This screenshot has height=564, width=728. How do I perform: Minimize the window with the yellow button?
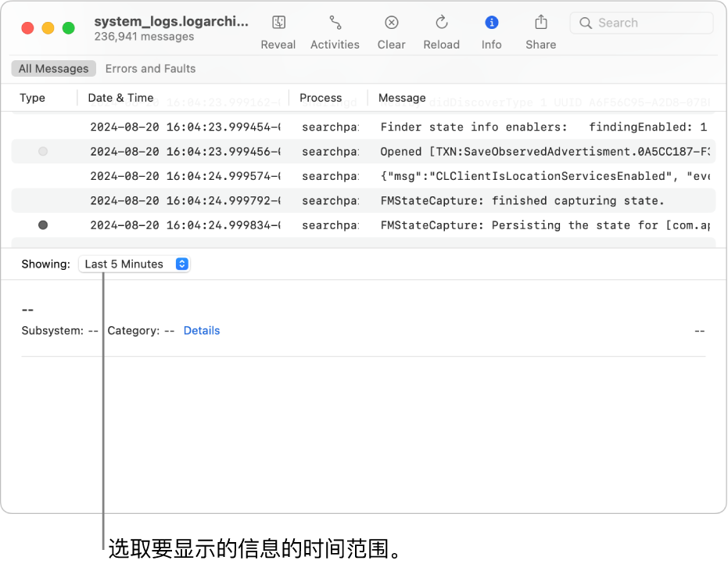48,28
